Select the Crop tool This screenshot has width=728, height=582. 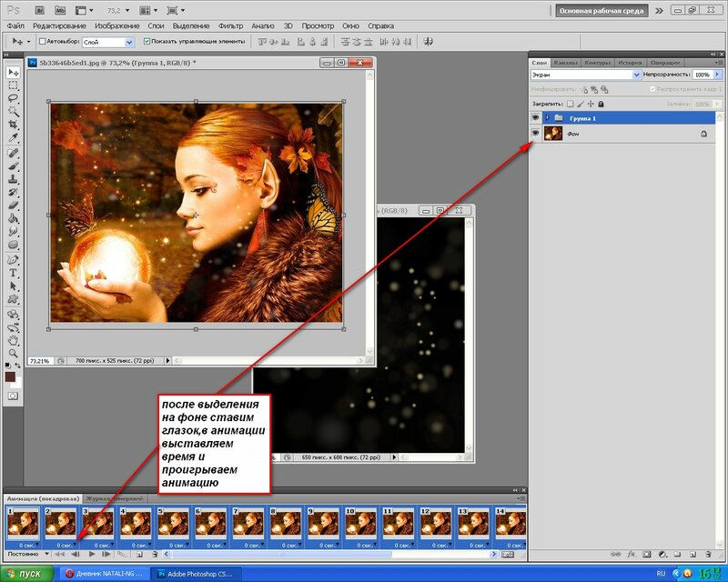(x=13, y=125)
